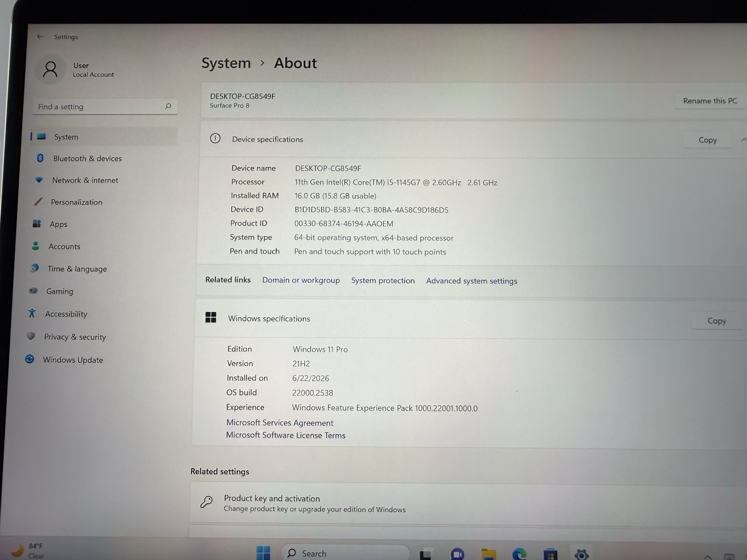
Task: Click the Privacy & security shield icon
Action: 31,336
